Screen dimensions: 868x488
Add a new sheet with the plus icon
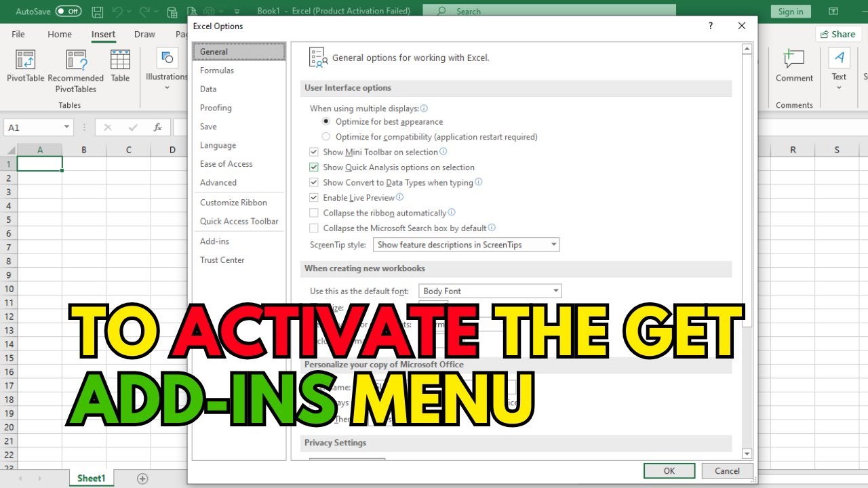pos(142,479)
